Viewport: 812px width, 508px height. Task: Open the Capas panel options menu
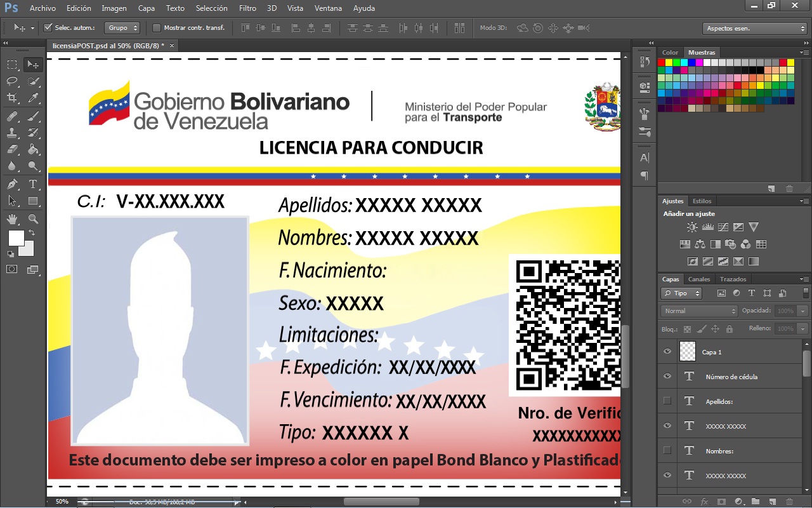[804, 279]
